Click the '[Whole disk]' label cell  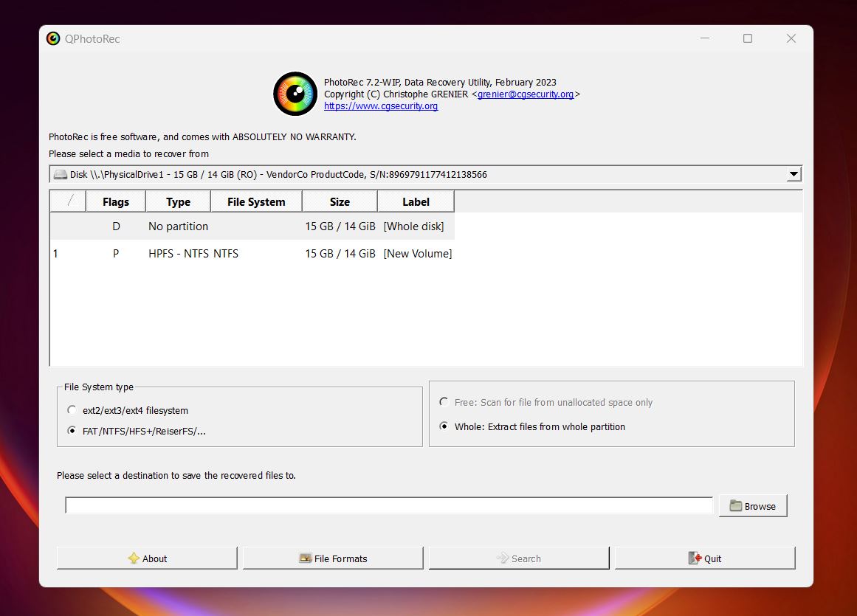(x=414, y=226)
